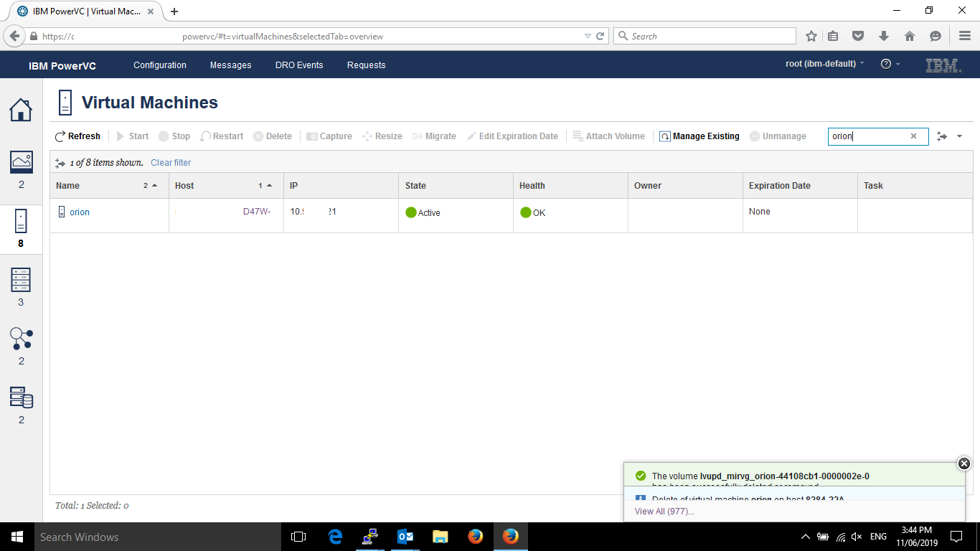Open the Storage sidebar icon
Screen dimensions: 980x551
[21, 397]
